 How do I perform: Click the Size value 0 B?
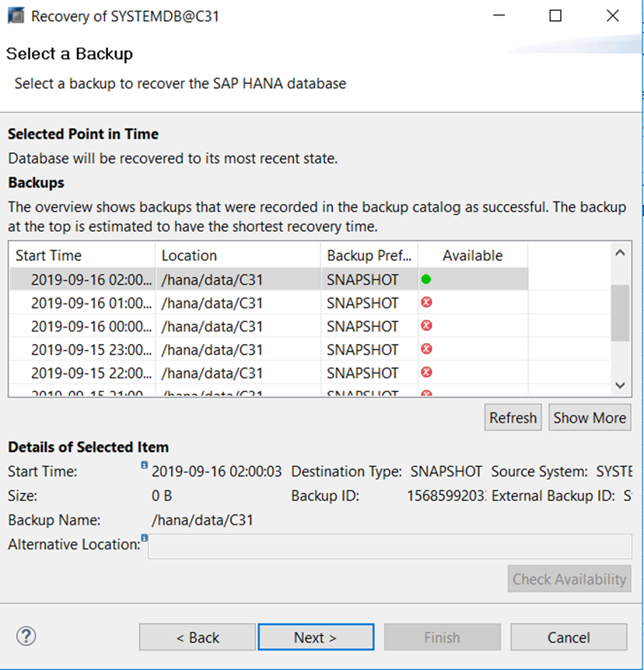(162, 496)
